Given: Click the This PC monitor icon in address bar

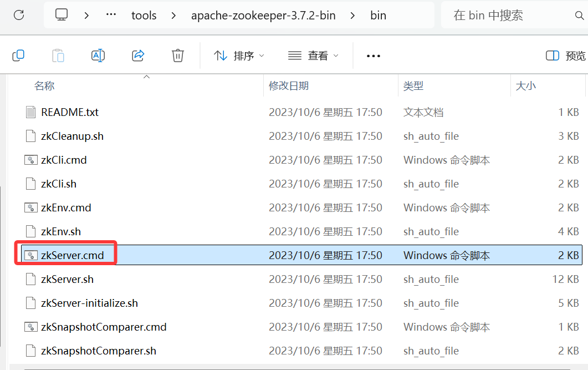Looking at the screenshot, I should coord(62,15).
